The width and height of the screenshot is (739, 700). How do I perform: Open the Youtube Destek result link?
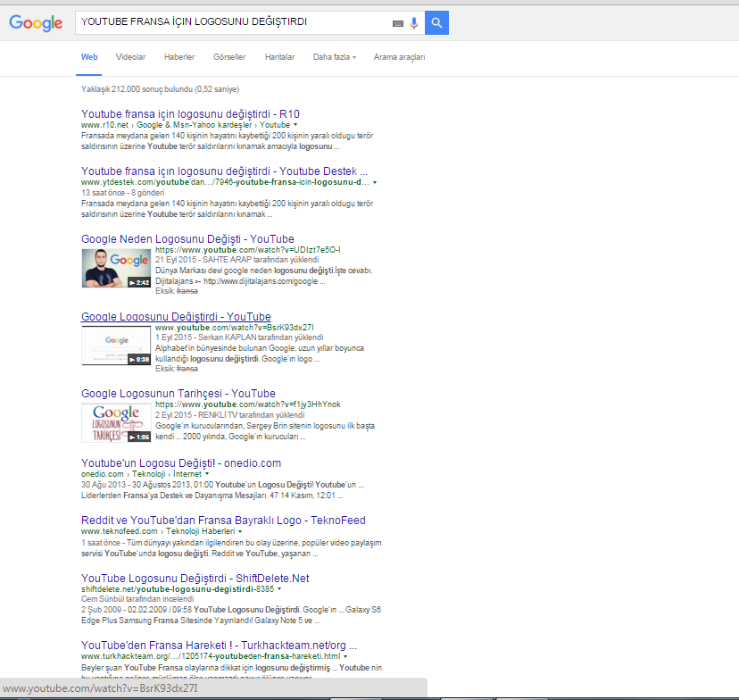click(224, 171)
